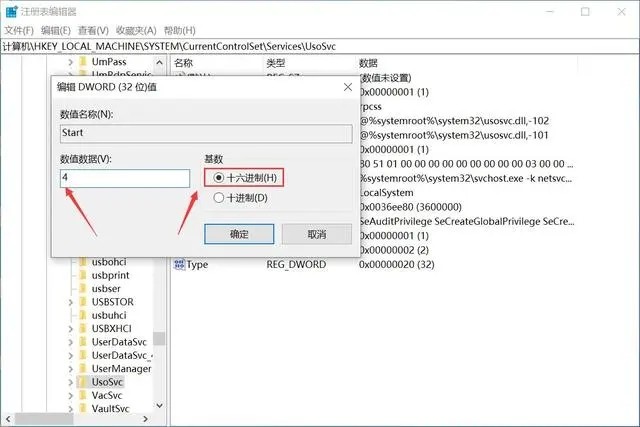Open the 文件(F) menu
The width and height of the screenshot is (640, 427).
pos(19,30)
